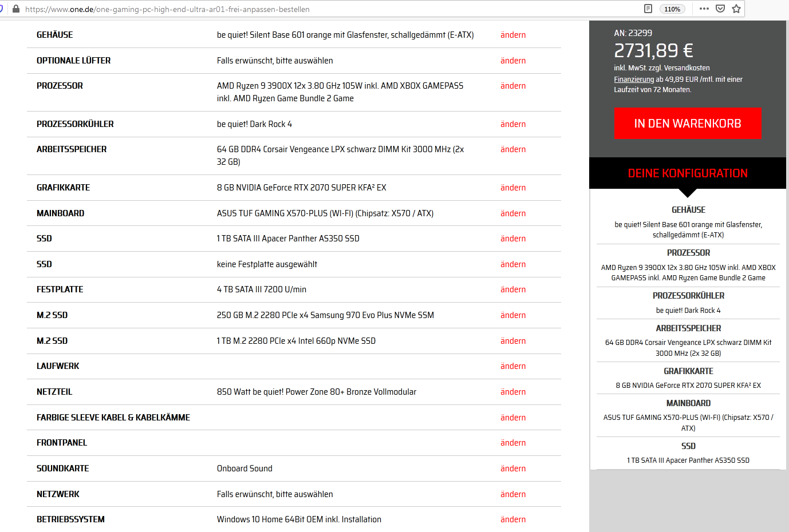Change the Festplatte via its ändern link

click(x=513, y=289)
